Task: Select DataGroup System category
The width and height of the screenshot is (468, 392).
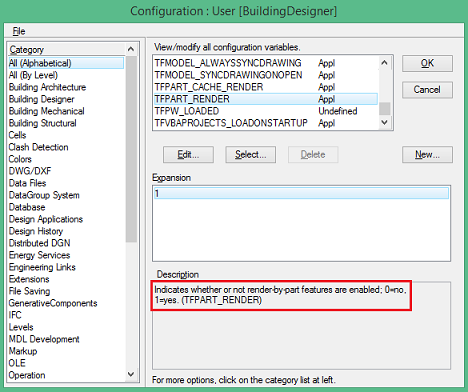Action: [x=66, y=195]
